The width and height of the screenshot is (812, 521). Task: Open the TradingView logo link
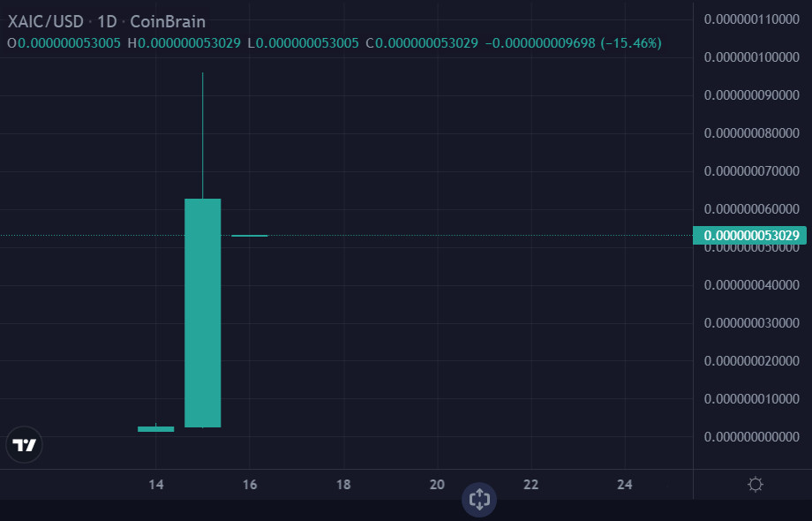point(24,445)
